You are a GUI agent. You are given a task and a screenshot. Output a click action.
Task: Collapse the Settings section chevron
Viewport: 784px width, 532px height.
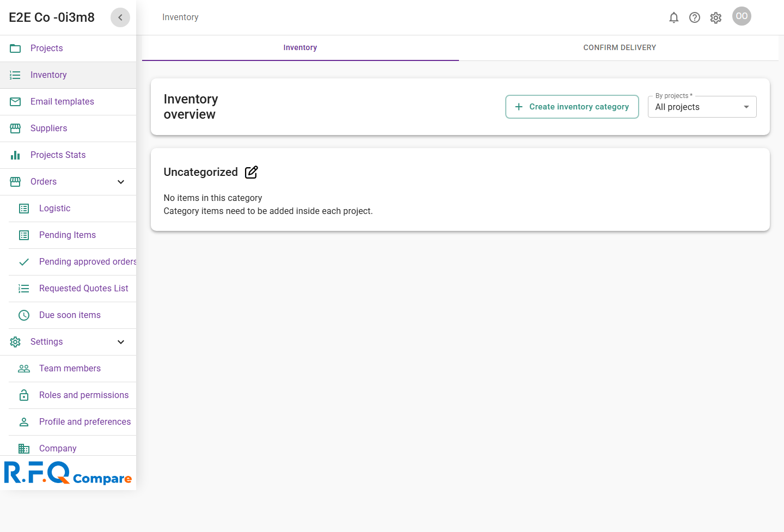pos(121,342)
